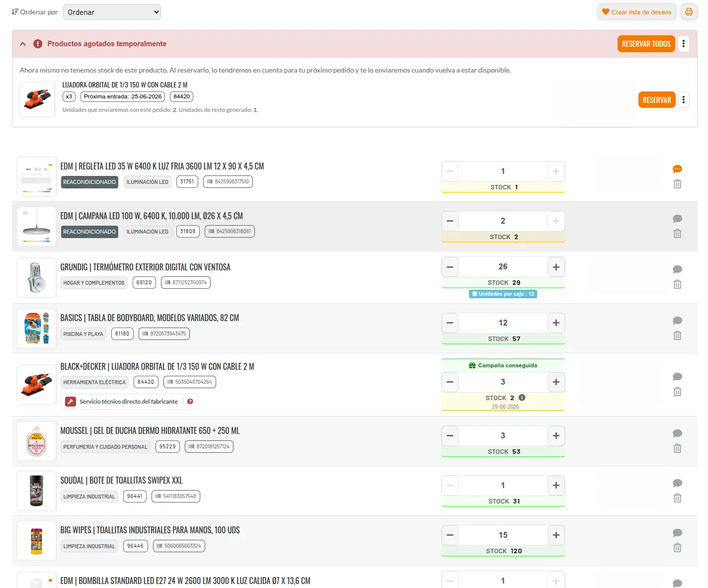708x588 pixels.
Task: Click PERFUMERÍA Y CUIDADO PERSONAL tag
Action: (105, 447)
